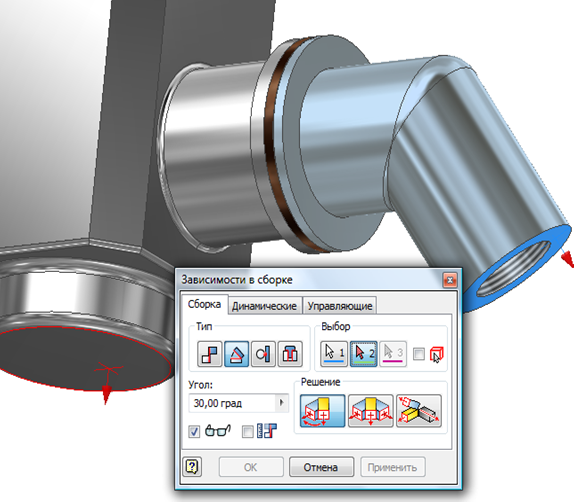The height and width of the screenshot is (503, 576).
Task: Activate third selection cursor button
Action: coord(393,353)
